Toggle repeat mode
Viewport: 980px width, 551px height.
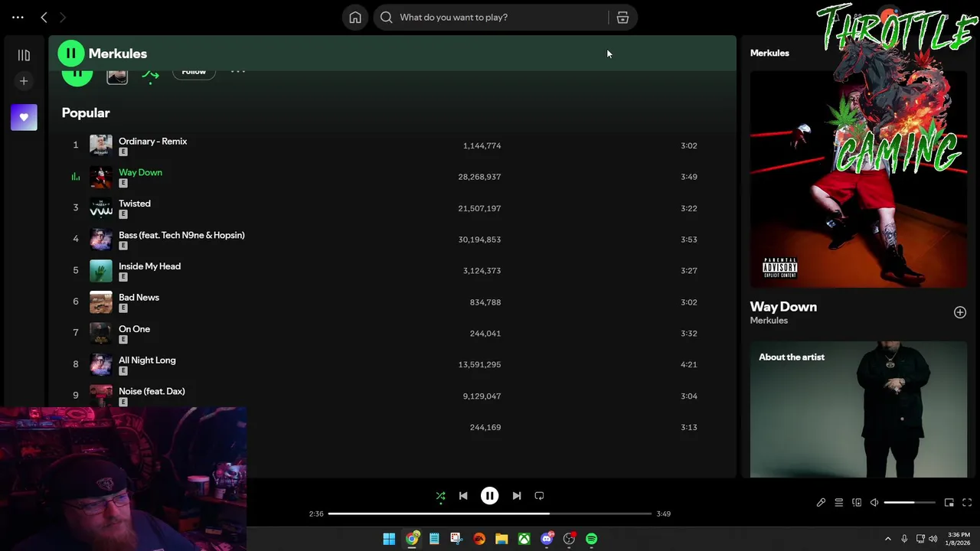(539, 496)
